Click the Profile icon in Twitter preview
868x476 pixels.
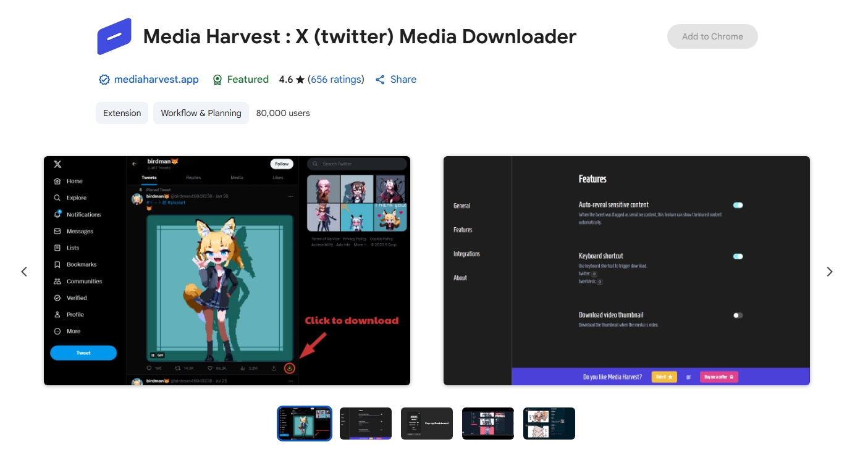click(x=57, y=314)
